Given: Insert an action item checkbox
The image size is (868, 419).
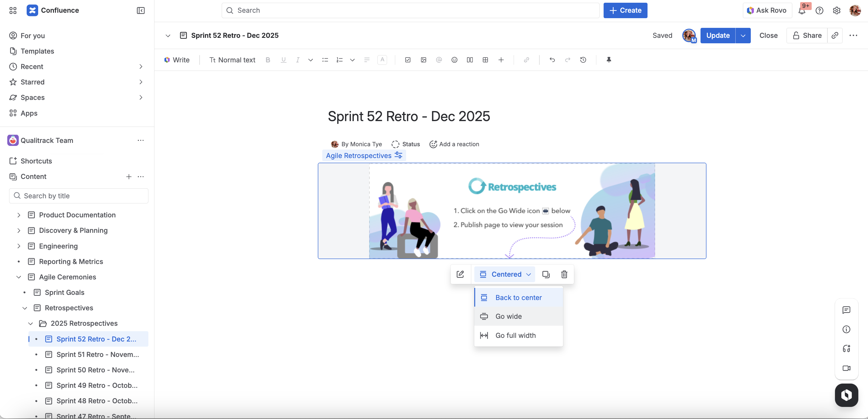Looking at the screenshot, I should [x=408, y=60].
